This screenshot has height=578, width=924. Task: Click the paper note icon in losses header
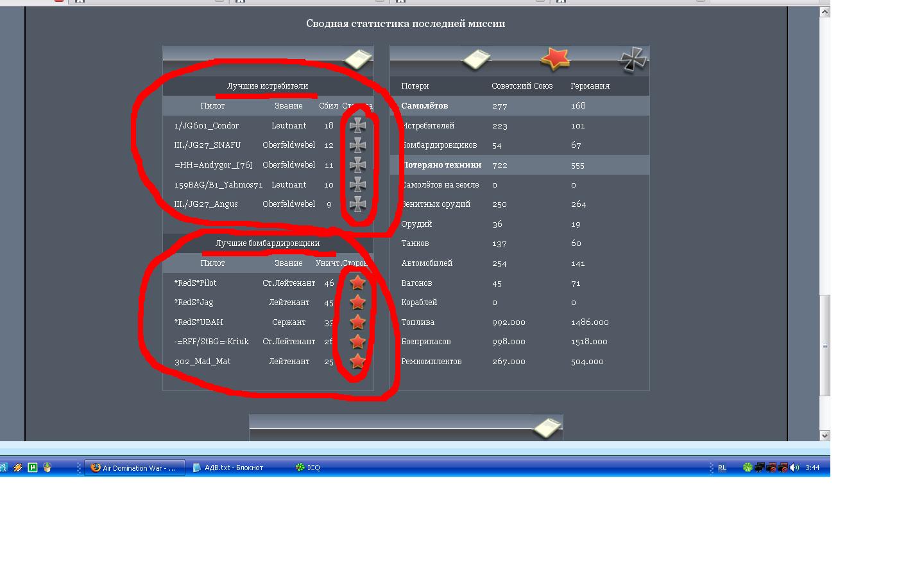click(x=476, y=59)
